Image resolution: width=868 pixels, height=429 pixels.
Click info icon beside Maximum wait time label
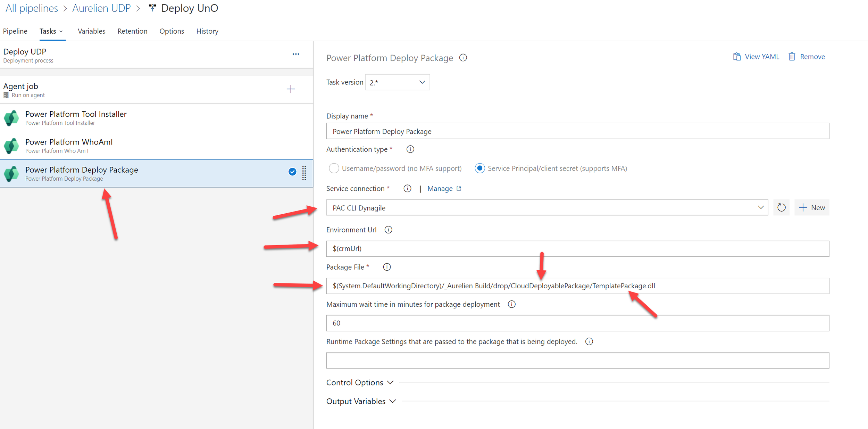pos(511,304)
